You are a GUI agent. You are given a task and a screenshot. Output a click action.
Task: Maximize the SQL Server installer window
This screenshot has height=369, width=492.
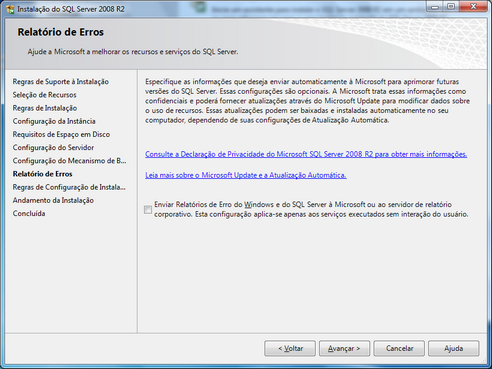tap(451, 7)
